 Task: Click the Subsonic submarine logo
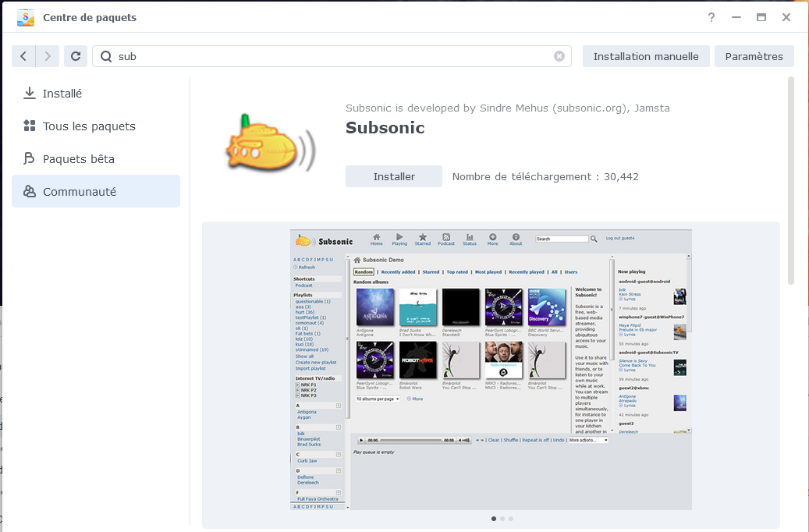click(x=270, y=144)
